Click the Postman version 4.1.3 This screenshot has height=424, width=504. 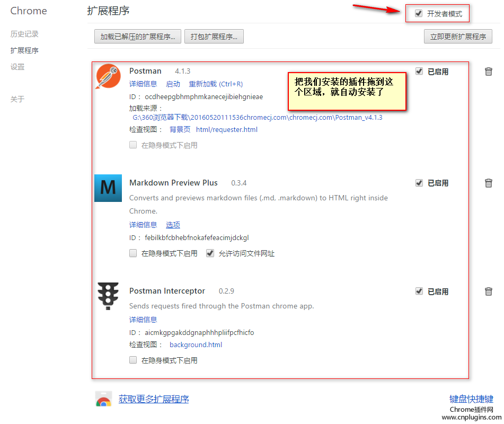coord(182,71)
